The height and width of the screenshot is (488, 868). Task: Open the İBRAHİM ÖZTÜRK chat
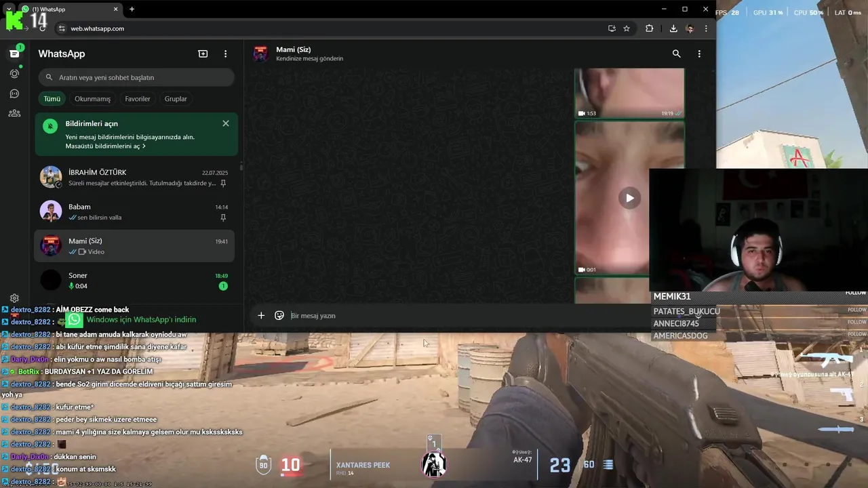pos(134,178)
